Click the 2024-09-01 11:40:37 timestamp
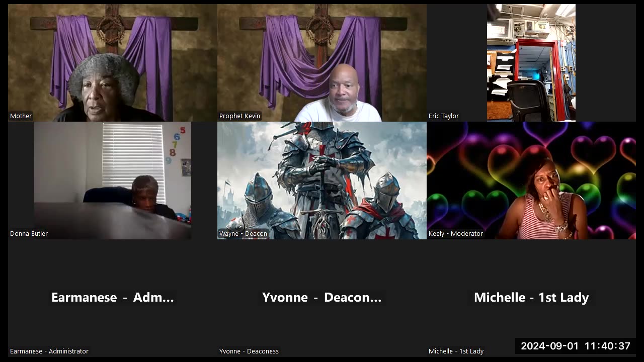This screenshot has height=362, width=644. pyautogui.click(x=576, y=346)
